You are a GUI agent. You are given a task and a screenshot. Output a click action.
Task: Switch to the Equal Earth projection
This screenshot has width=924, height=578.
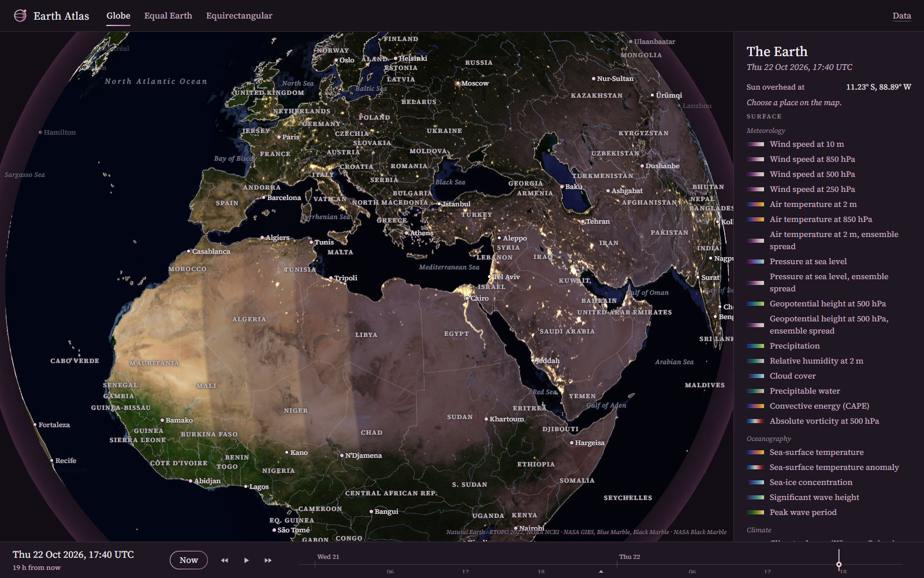point(168,16)
